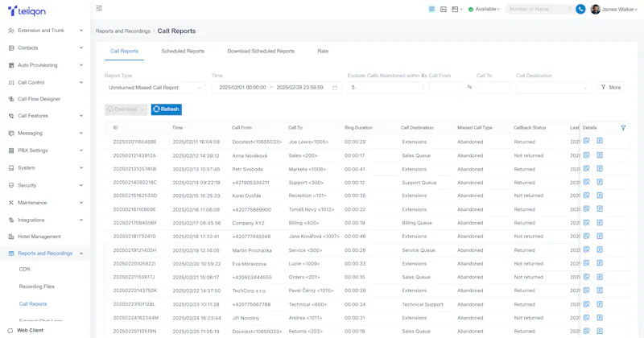View details for Petr Svoboda call
The height and width of the screenshot is (338, 644).
click(587, 168)
